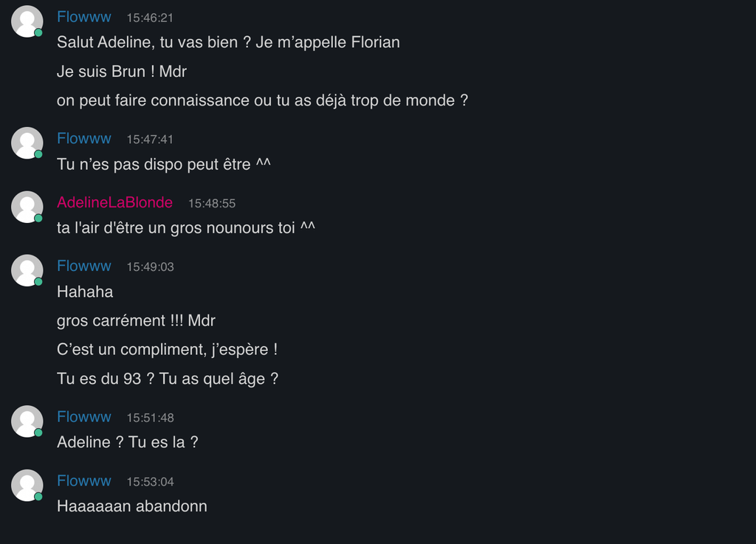Select message 'Tu es du 93 ?'

point(168,379)
